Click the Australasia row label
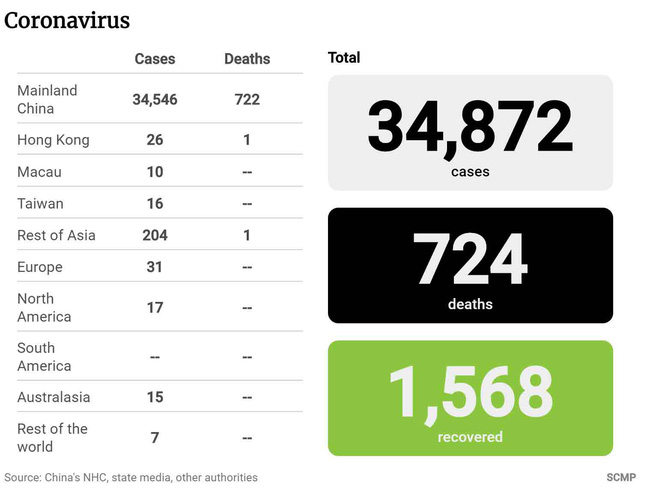The height and width of the screenshot is (504, 650). 53,397
